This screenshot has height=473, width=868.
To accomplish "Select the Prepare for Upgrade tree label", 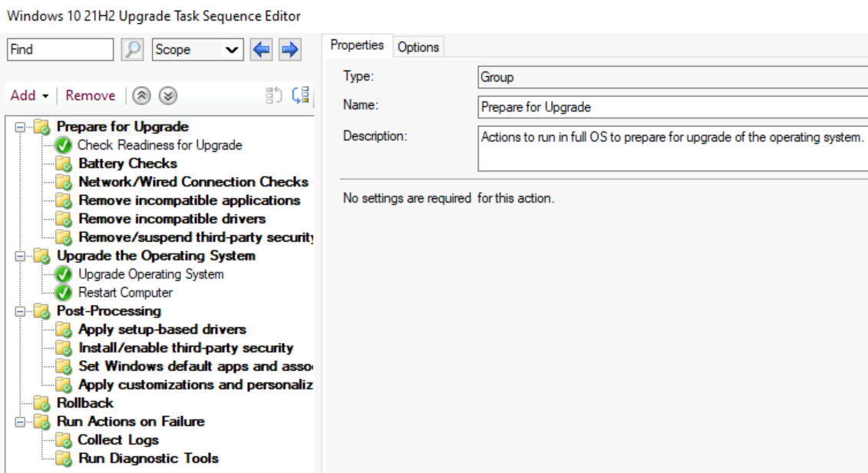I will click(122, 127).
